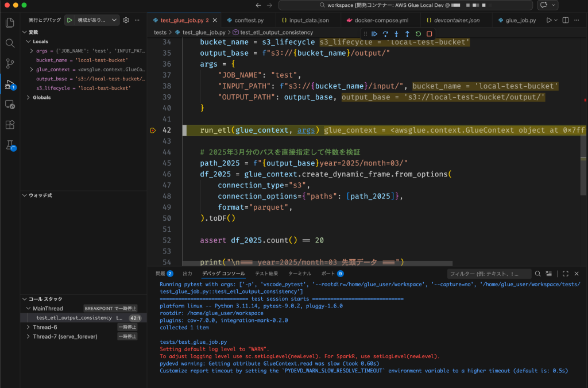588x388 pixels.
Task: Maximize the bottom panel size
Action: point(566,274)
